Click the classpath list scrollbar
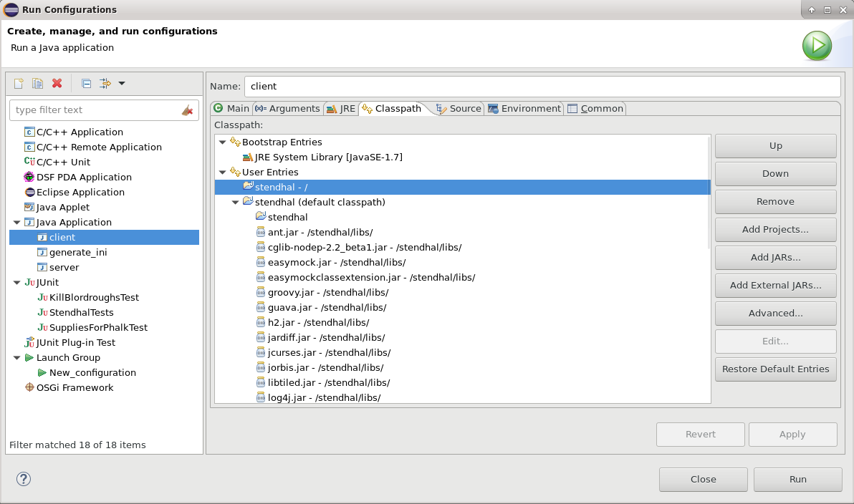 [x=709, y=192]
